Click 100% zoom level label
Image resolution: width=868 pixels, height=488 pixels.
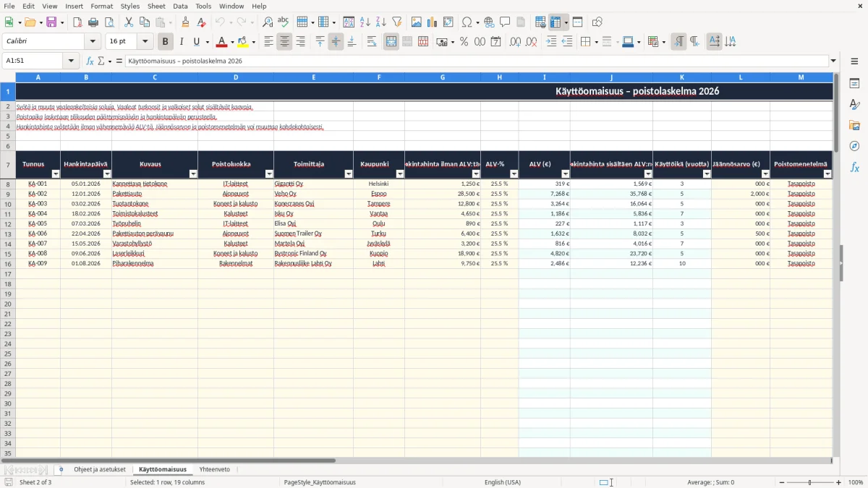pos(856,482)
